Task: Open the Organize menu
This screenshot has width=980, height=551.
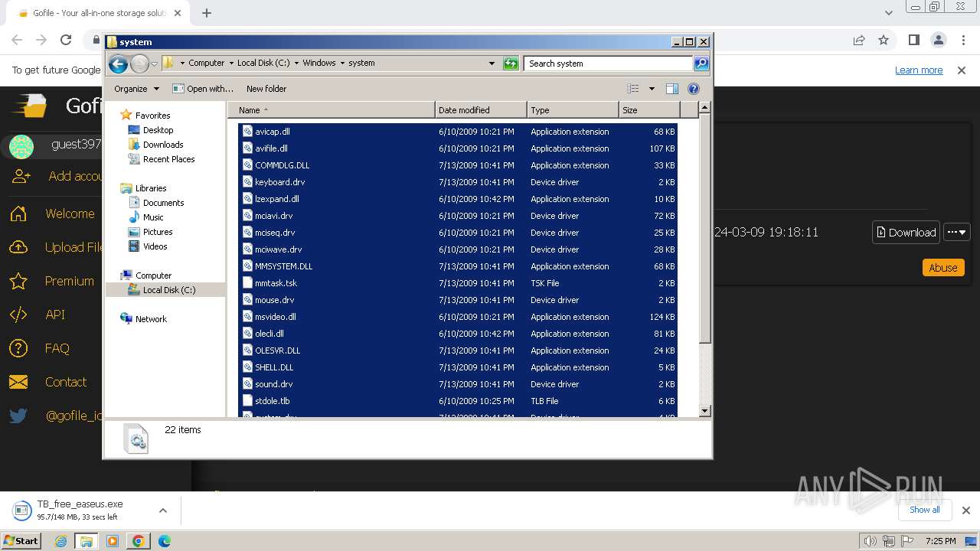Action: coord(136,89)
